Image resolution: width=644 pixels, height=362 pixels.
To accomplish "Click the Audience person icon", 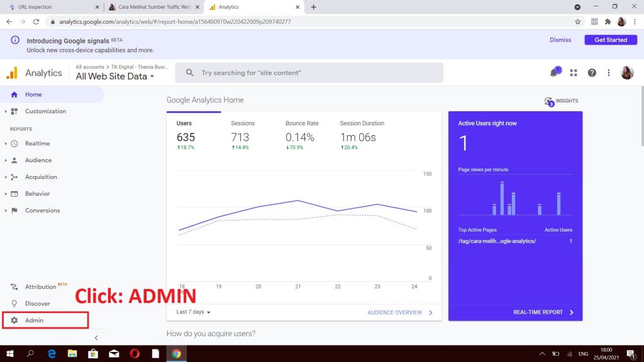I will tap(14, 160).
